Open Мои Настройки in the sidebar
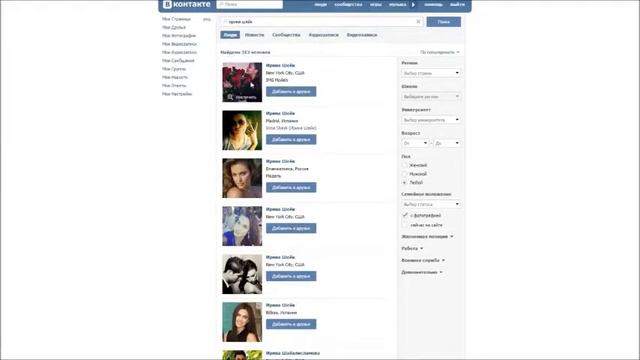The image size is (640, 360). 177,94
